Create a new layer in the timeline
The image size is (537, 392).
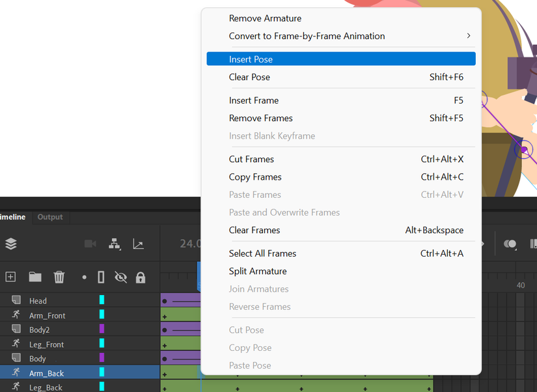click(10, 277)
